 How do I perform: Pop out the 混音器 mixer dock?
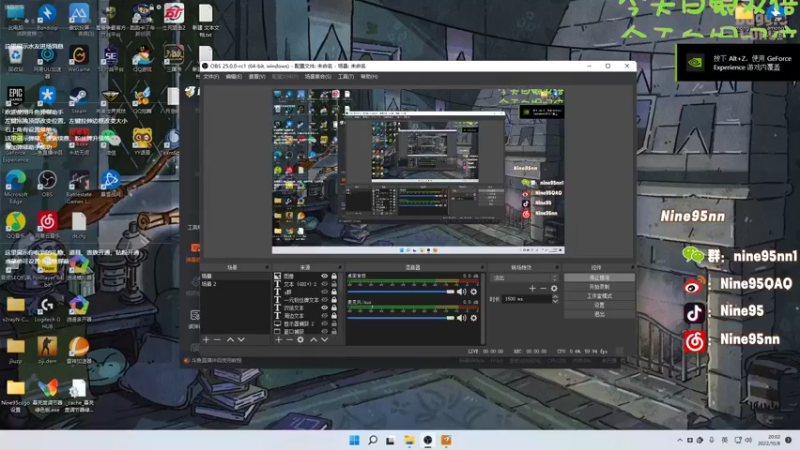tap(482, 267)
